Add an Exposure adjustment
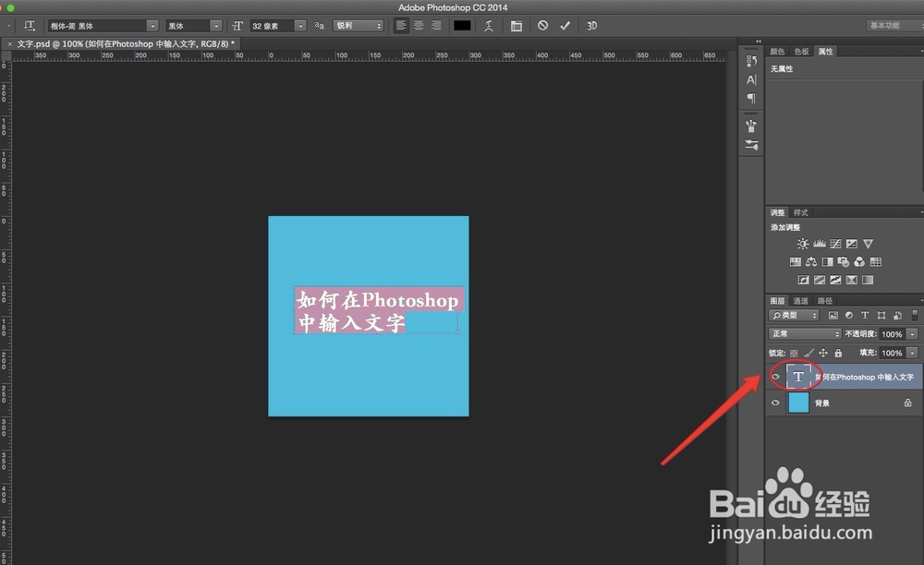Image resolution: width=924 pixels, height=565 pixels. click(852, 244)
